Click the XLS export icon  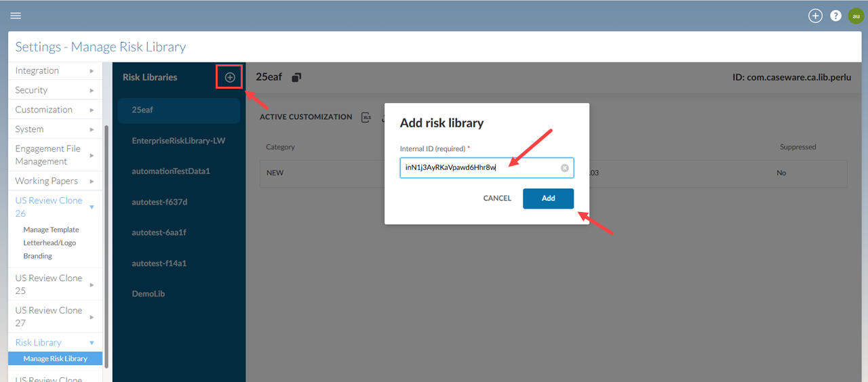click(366, 116)
